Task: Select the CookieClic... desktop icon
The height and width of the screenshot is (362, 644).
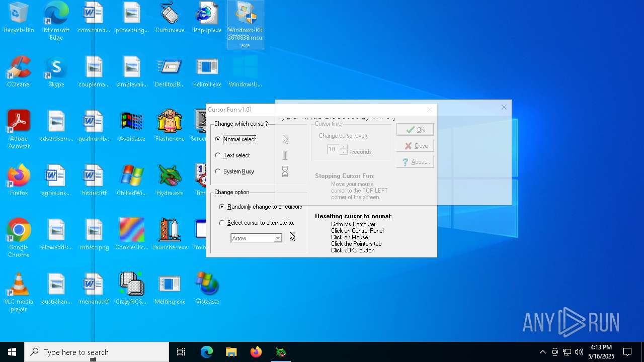Action: pyautogui.click(x=132, y=235)
